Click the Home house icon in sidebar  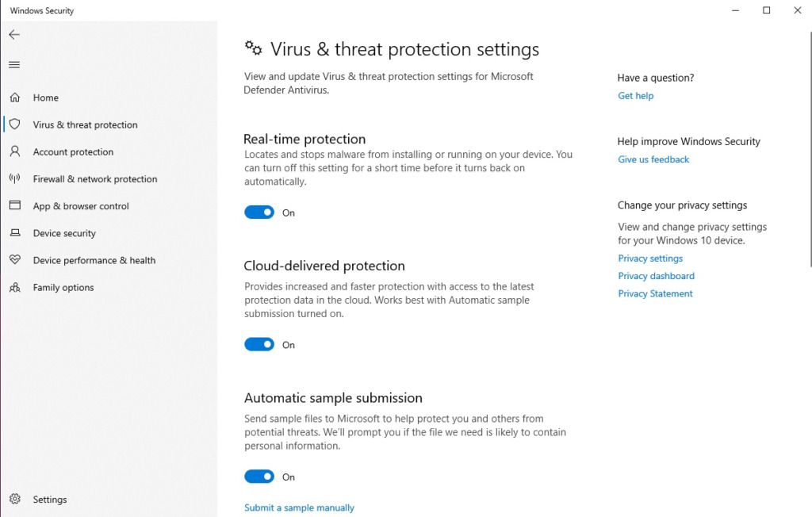point(14,98)
